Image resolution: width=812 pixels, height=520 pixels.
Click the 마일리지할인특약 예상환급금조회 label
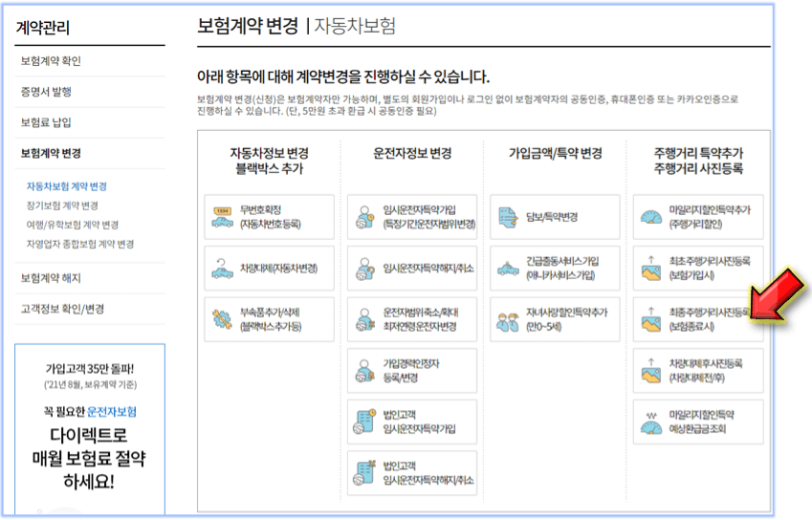click(701, 422)
